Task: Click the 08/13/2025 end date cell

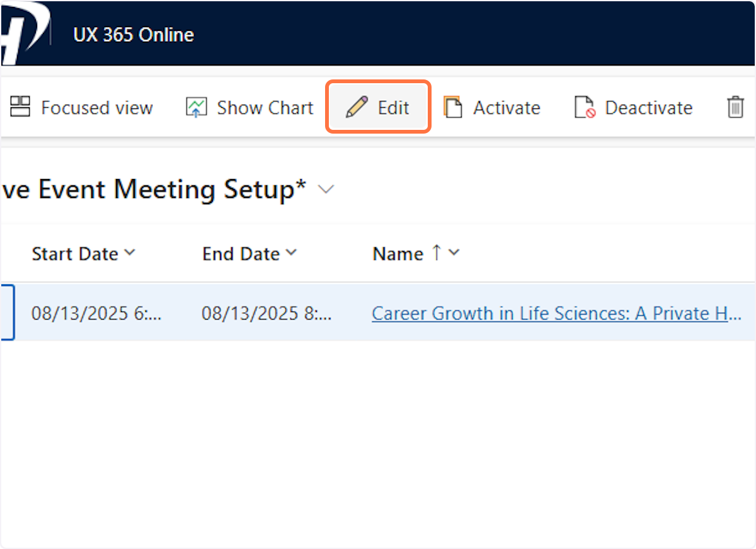Action: pos(266,313)
